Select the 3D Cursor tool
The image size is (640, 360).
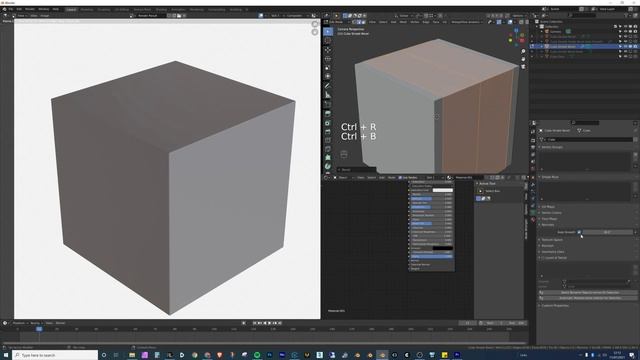tap(328, 41)
